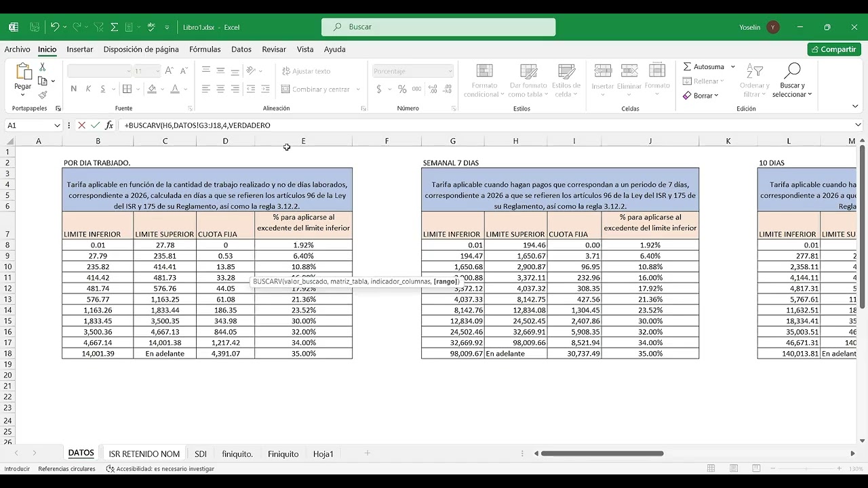
Task: Click the Pegar clipboard icon
Action: click(23, 71)
